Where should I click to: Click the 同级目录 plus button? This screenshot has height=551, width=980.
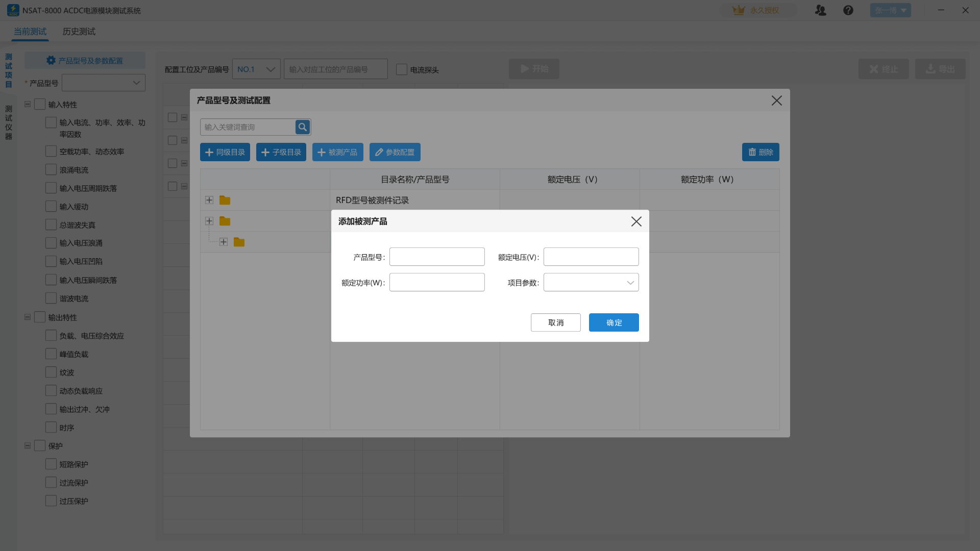(225, 152)
